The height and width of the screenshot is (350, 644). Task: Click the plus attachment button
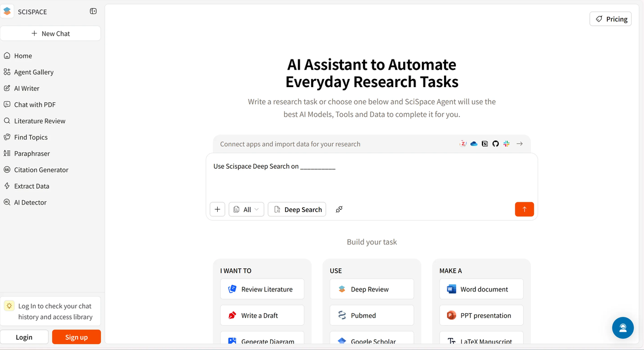point(217,209)
